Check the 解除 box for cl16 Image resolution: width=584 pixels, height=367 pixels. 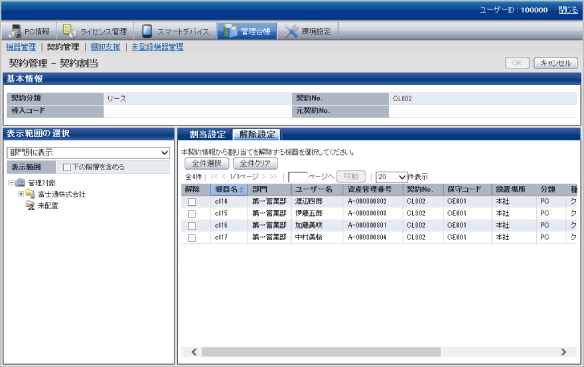[192, 226]
